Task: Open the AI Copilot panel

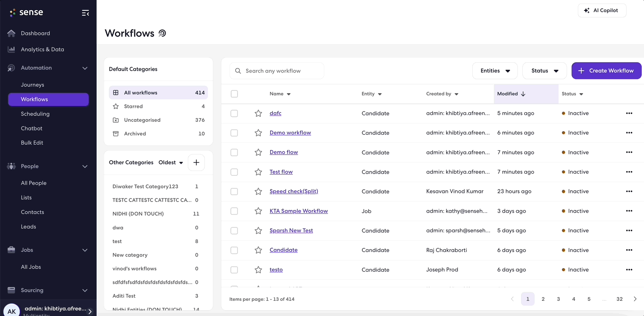Action: (x=602, y=10)
